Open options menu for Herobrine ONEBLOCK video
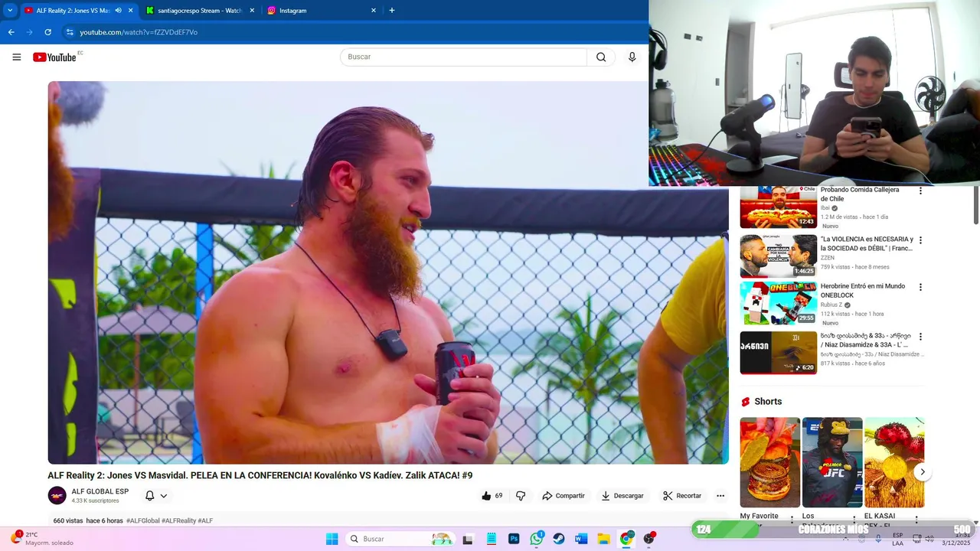980x551 pixels. click(920, 287)
